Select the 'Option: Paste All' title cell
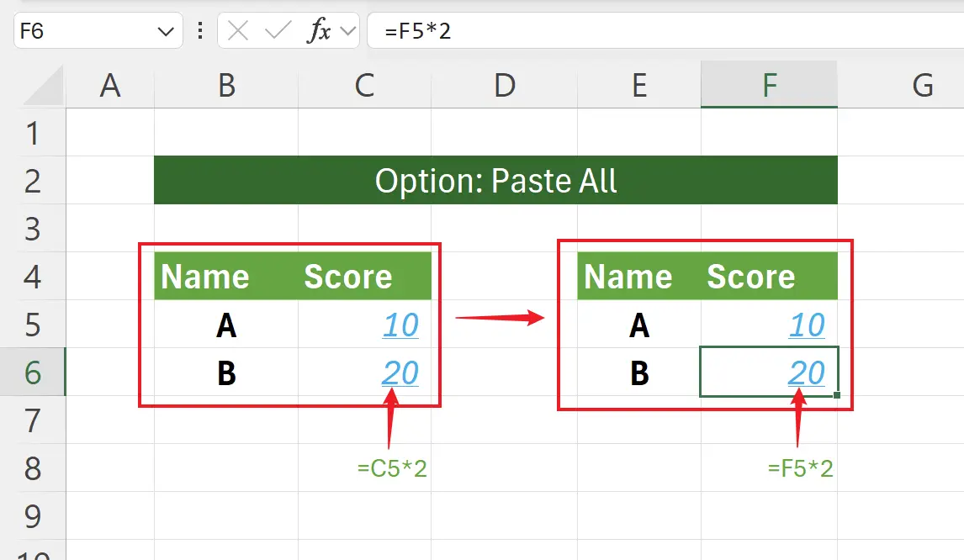Viewport: 964px width, 560px height. pos(495,180)
